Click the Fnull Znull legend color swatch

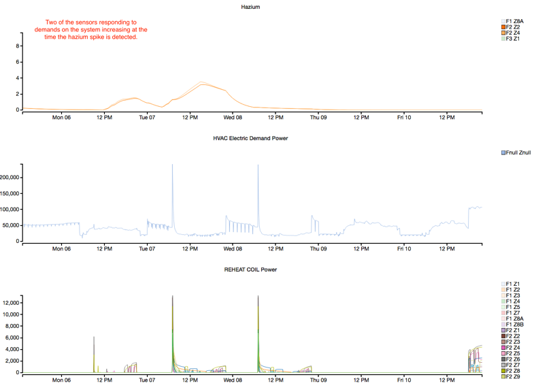point(503,153)
